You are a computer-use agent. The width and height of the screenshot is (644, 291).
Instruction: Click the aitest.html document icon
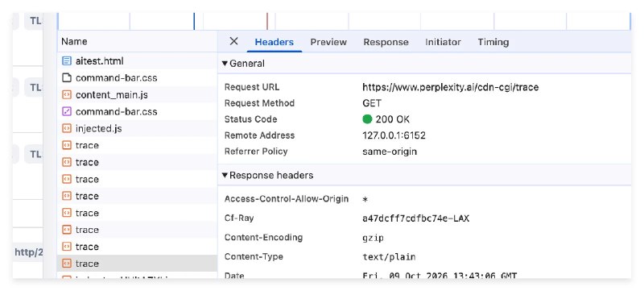[x=66, y=61]
